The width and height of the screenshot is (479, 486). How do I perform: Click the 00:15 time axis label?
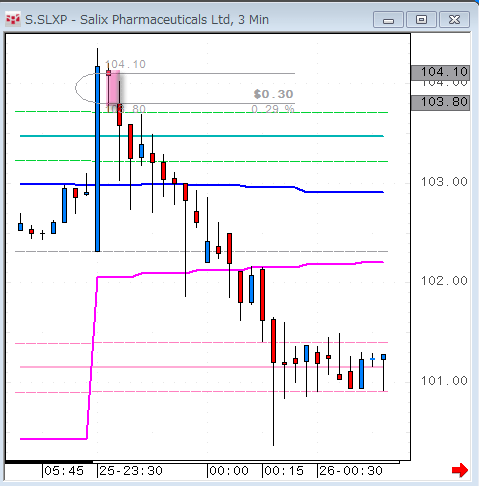284,471
